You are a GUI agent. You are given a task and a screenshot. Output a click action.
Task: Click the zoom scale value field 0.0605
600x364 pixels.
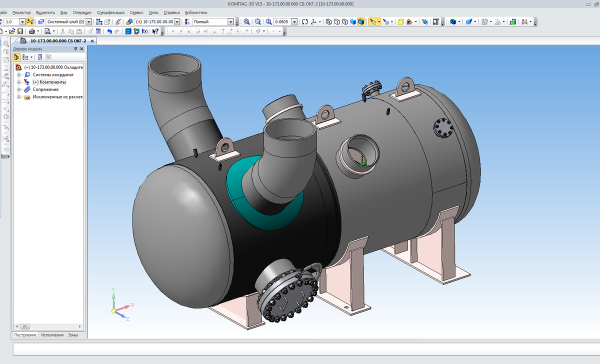(282, 22)
